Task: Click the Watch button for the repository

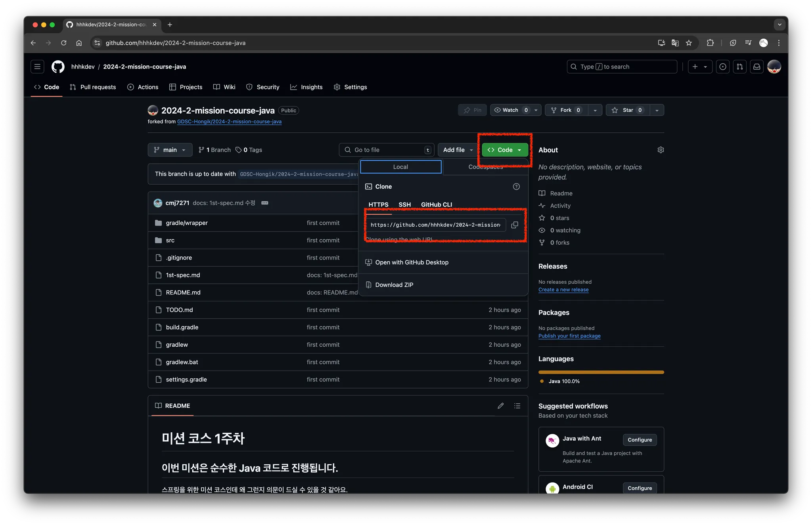Action: [510, 110]
